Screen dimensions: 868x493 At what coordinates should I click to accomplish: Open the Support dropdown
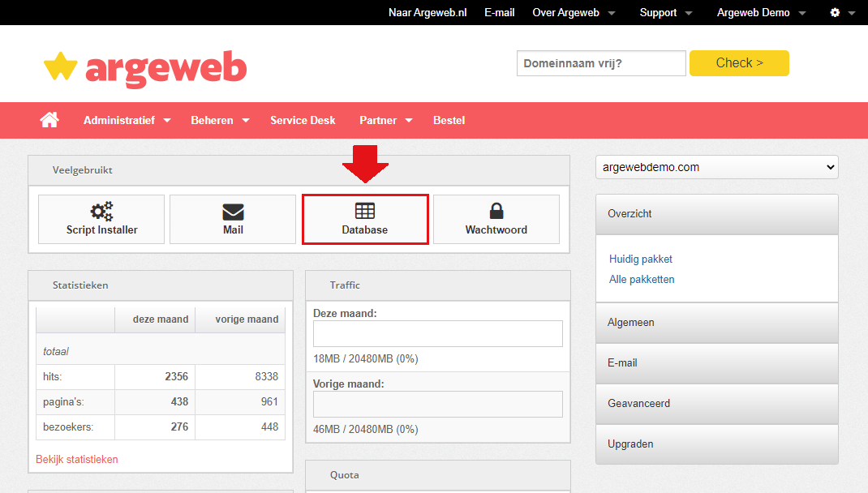click(x=666, y=12)
